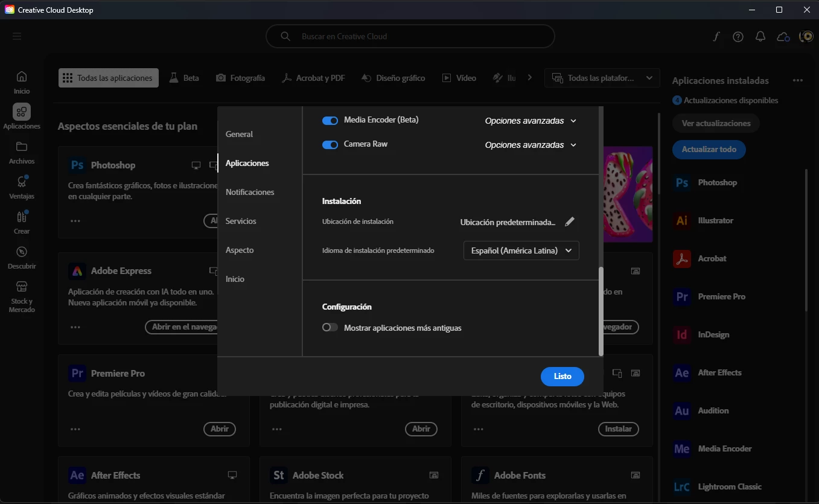Viewport: 819px width, 504px height.
Task: Open Stock y Mercado in the sidebar
Action: tap(22, 296)
